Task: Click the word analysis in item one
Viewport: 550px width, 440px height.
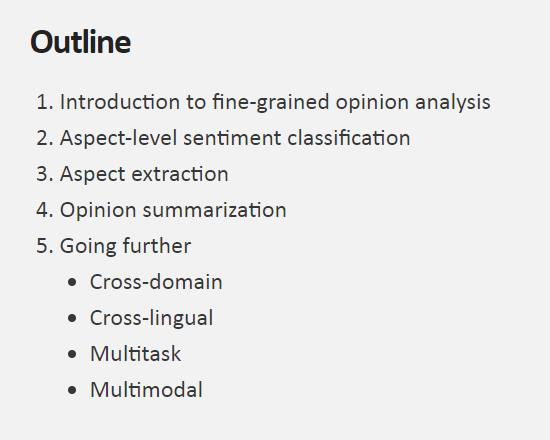Action: click(x=453, y=103)
